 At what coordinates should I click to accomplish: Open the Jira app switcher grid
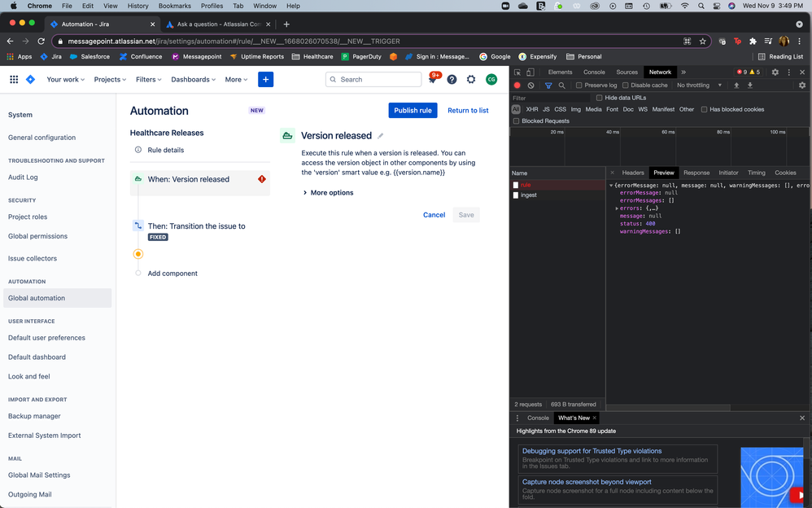pyautogui.click(x=14, y=79)
